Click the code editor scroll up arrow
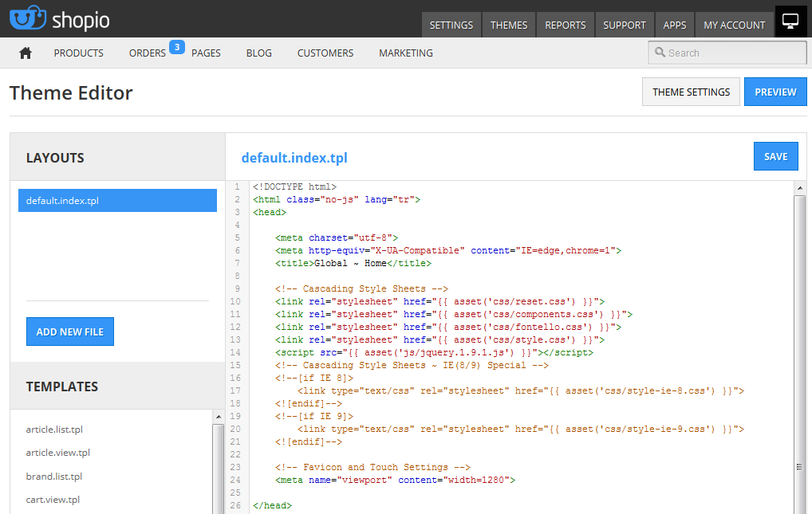Screen dimensions: 812x514 [800, 188]
